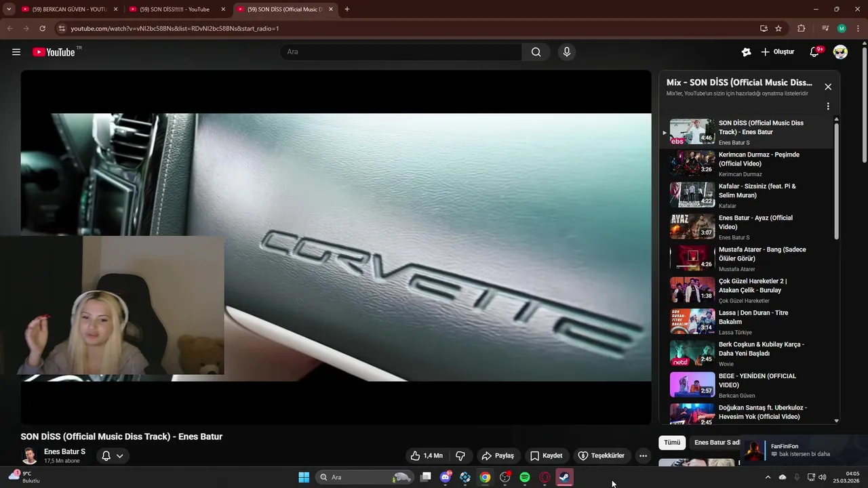Click the search magnifier button
Viewport: 868px width, 488px height.
(536, 52)
